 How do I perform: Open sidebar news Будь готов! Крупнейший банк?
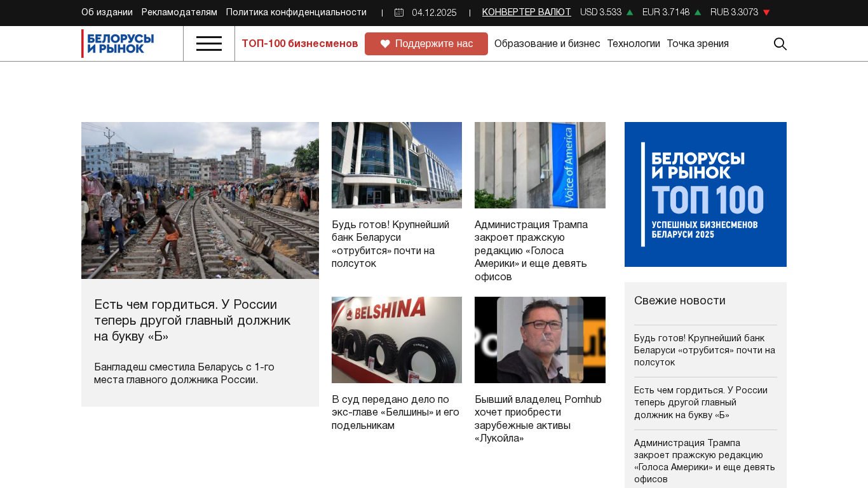705,350
